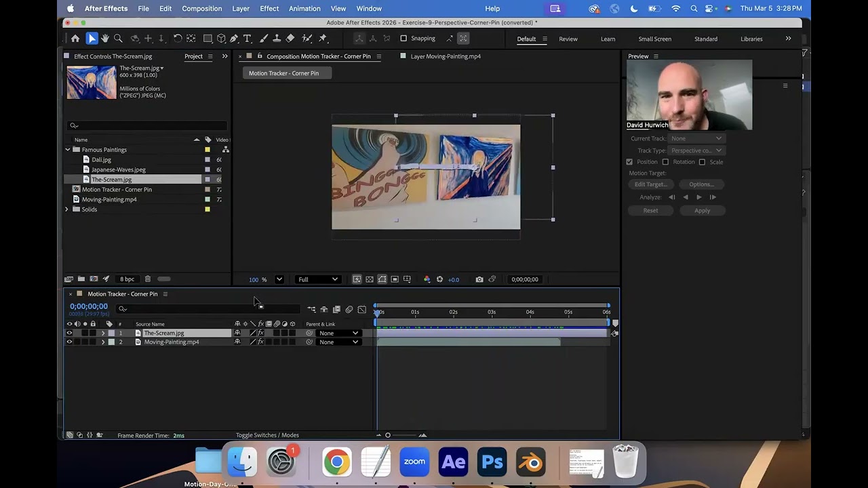The height and width of the screenshot is (488, 868).
Task: Toggle effects fx switch on The-Scream.jpg layer
Action: coord(260,333)
